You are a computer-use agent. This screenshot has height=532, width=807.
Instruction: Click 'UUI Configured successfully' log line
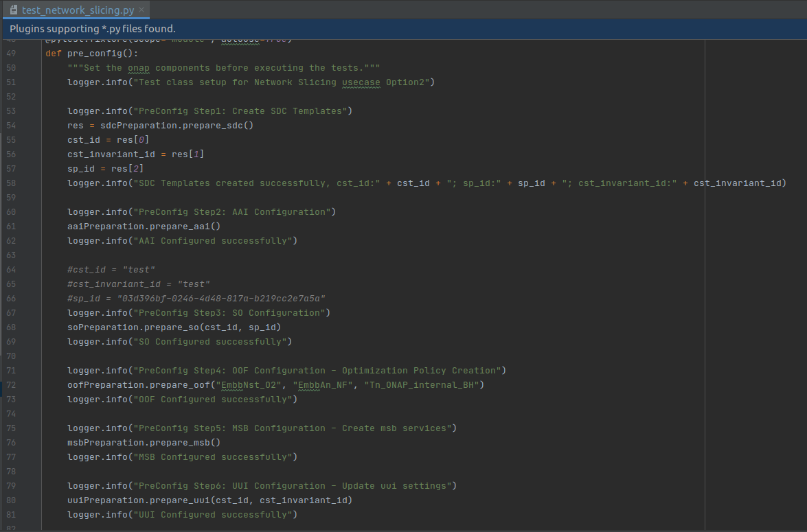click(x=182, y=515)
